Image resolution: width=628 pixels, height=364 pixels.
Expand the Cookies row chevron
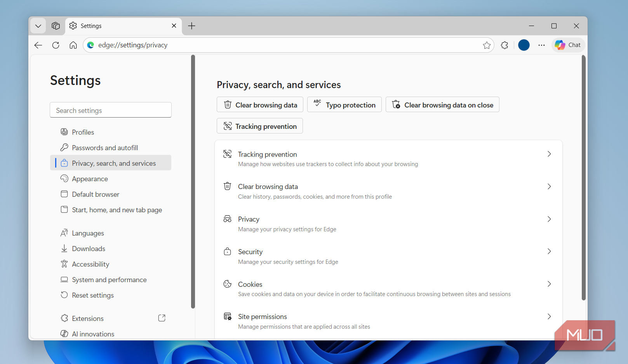pos(549,284)
